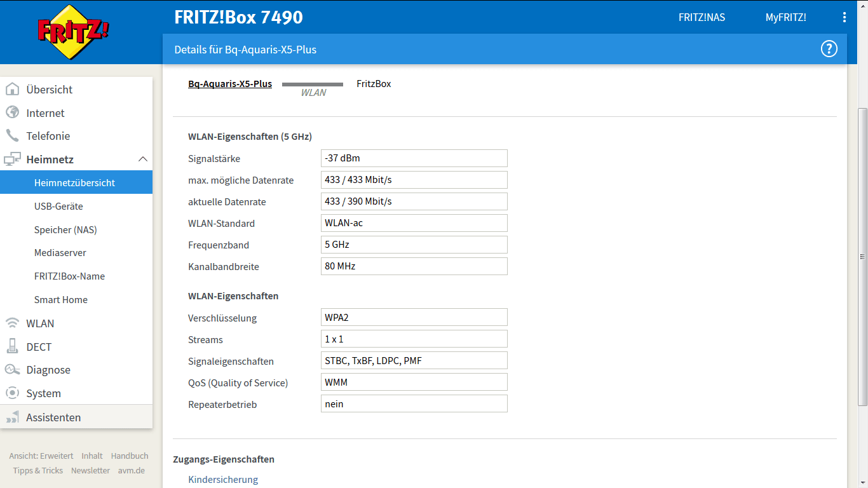Collapse the Heimnetz menu chevron
The image size is (868, 488).
(143, 159)
